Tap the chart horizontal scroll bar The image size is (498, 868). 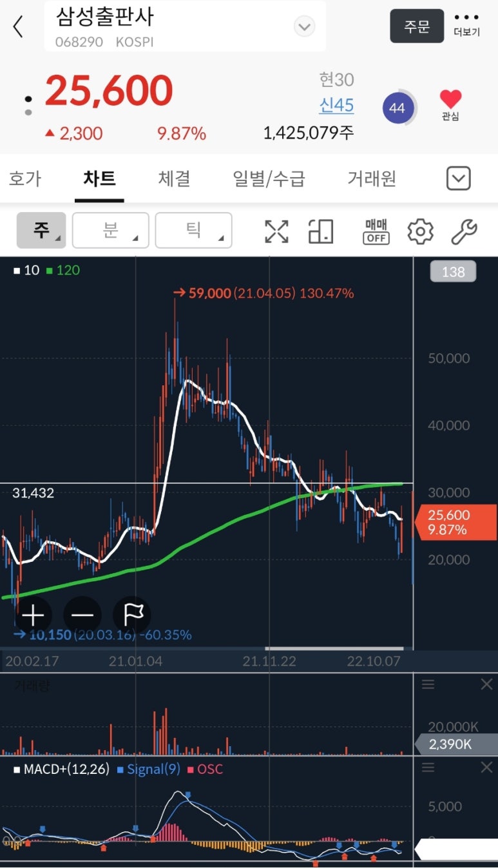coord(335,648)
